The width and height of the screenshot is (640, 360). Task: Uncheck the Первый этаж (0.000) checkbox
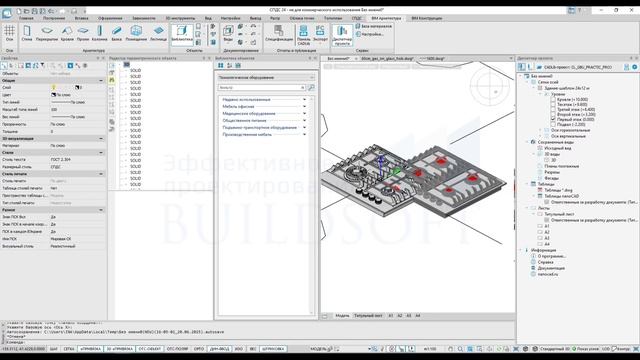[x=553, y=119]
